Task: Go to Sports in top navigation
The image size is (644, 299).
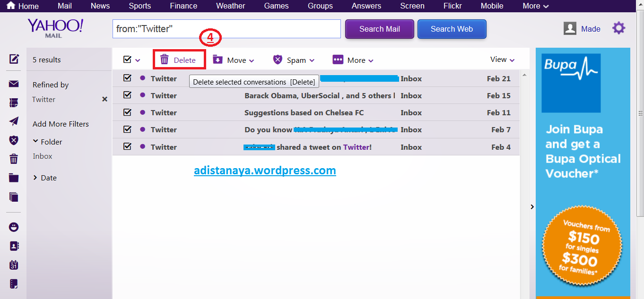Action: [140, 6]
